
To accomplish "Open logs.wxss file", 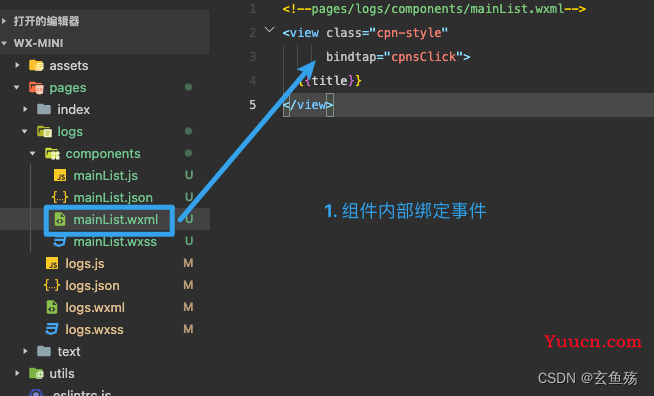I will coord(94,330).
